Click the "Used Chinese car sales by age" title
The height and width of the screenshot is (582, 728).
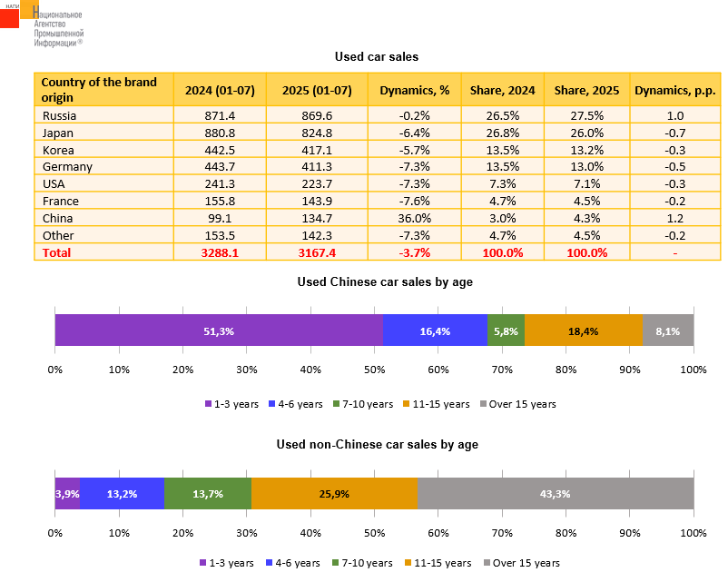tap(385, 282)
